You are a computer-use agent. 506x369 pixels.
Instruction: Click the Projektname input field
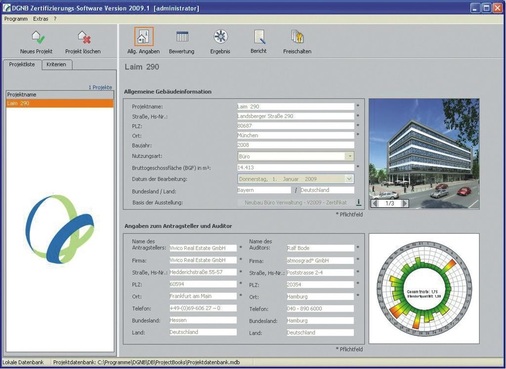point(295,106)
